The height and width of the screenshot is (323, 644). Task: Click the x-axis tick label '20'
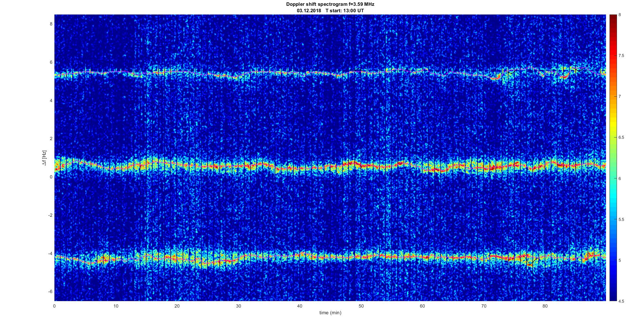point(177,306)
